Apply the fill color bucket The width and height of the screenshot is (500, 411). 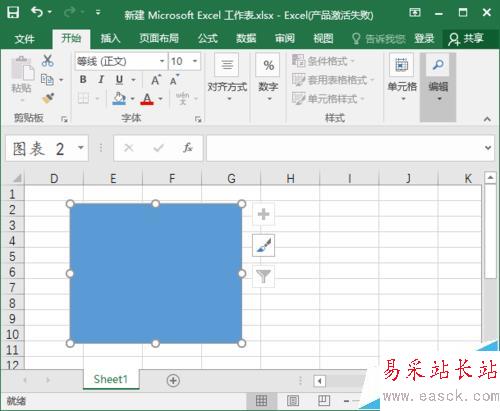pos(119,99)
